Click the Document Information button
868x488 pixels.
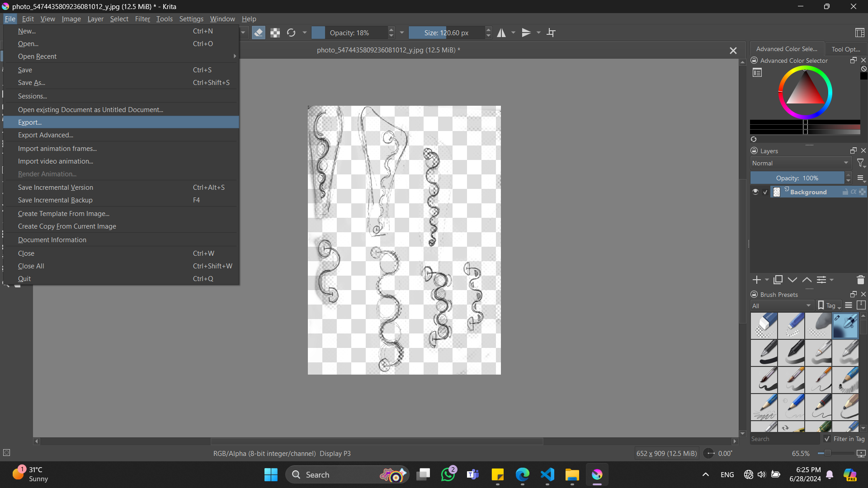pyautogui.click(x=52, y=239)
